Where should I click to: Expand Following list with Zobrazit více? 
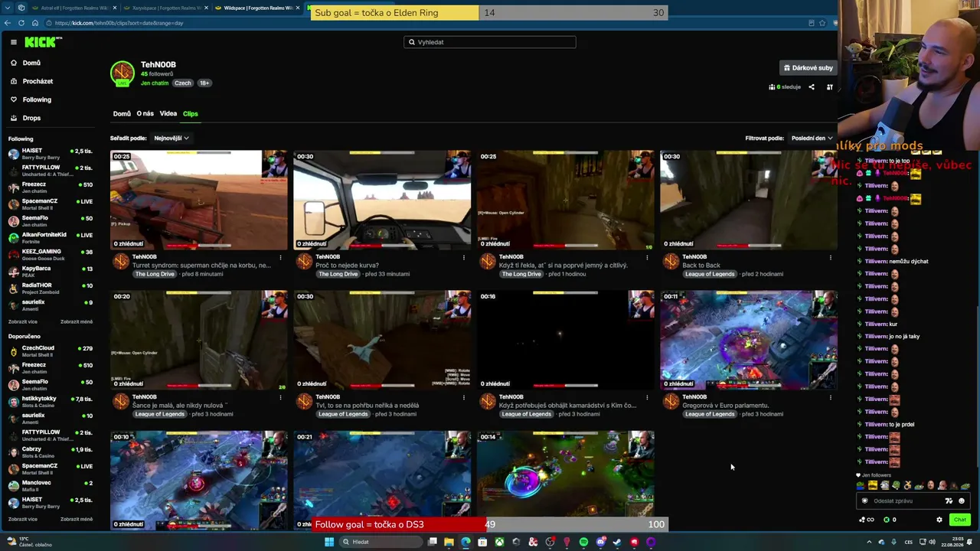(23, 321)
